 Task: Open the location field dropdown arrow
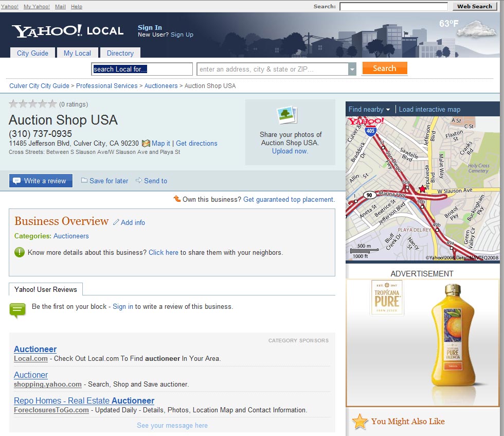(x=352, y=69)
